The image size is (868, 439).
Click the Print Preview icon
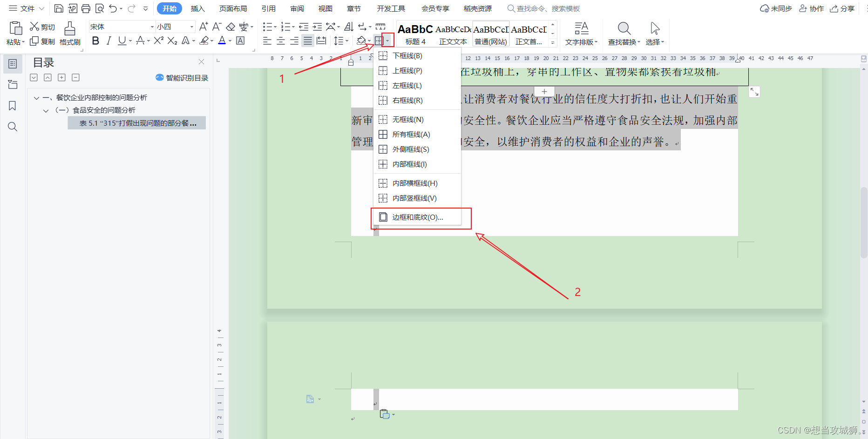point(99,8)
